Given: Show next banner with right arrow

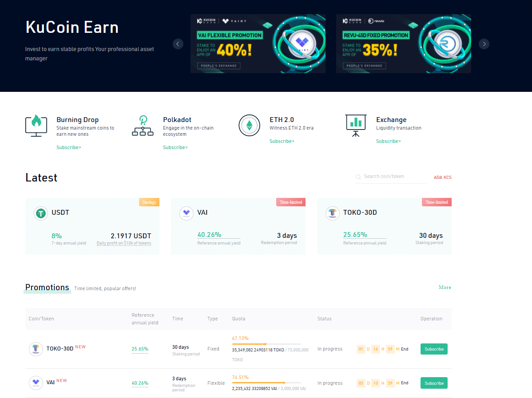Looking at the screenshot, I should click(x=484, y=43).
